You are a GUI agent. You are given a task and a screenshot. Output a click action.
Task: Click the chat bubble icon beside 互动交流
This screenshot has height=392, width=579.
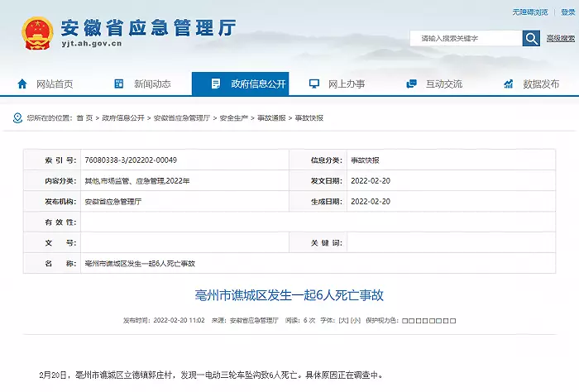point(411,84)
